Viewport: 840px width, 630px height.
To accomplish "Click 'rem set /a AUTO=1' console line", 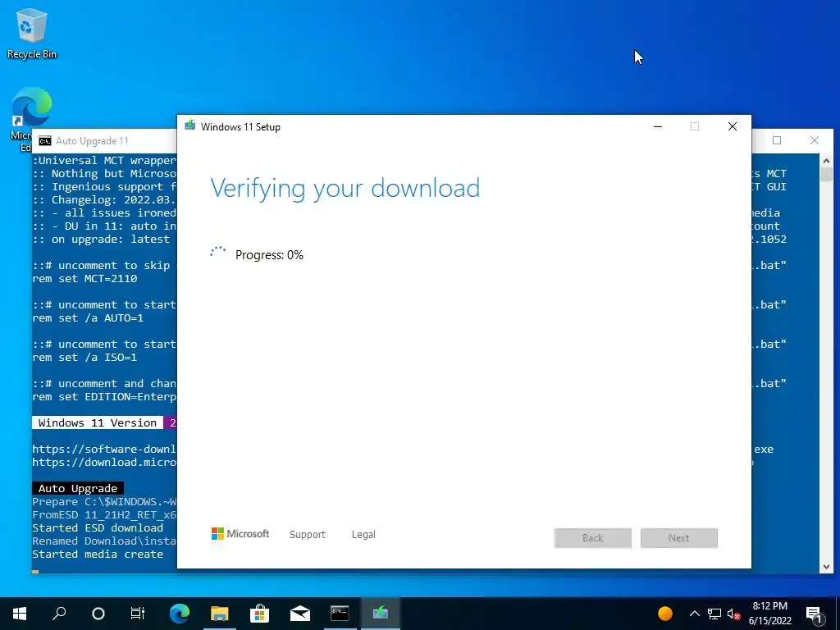I will pyautogui.click(x=88, y=317).
